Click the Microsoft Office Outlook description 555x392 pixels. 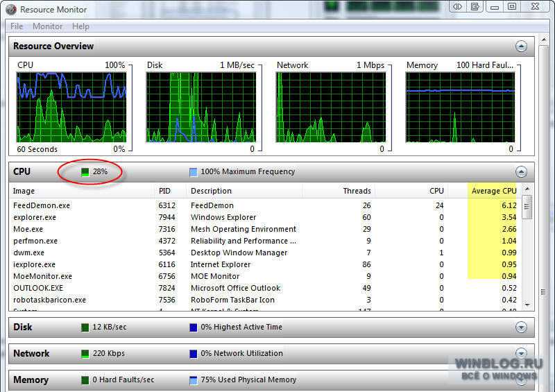[x=235, y=288]
